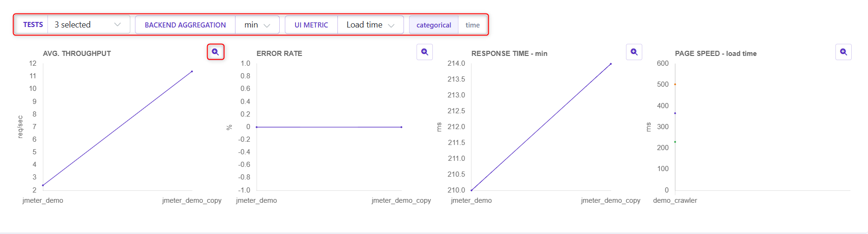Viewport: 868px width, 234px height.
Task: Enlarge the Response Time chart with magnifier
Action: (634, 52)
